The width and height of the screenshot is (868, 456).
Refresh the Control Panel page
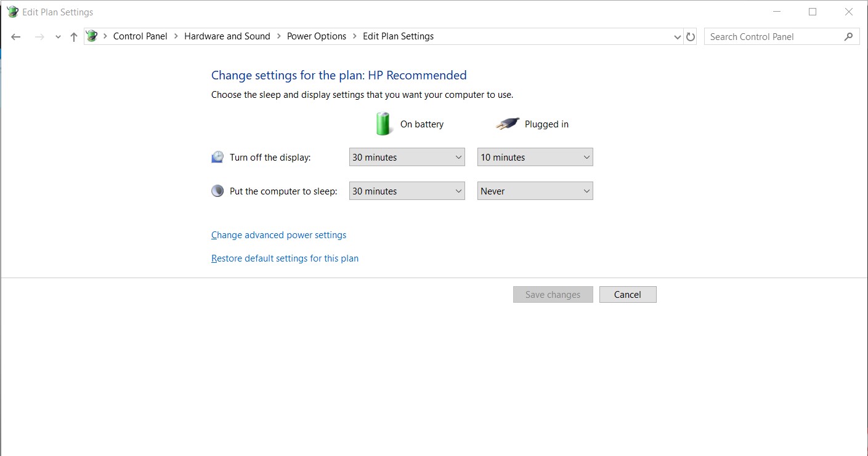(x=691, y=37)
